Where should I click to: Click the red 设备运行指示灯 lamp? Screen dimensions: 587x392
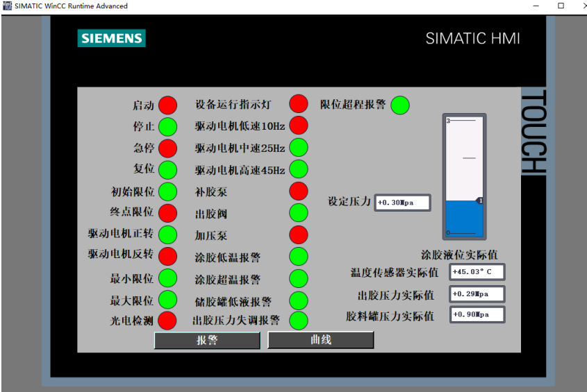[299, 103]
